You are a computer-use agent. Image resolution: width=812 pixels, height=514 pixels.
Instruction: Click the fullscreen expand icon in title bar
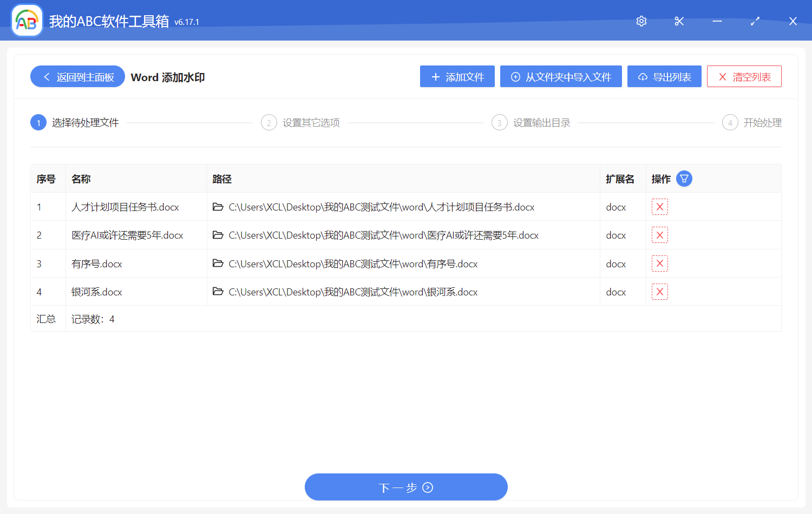[x=755, y=21]
